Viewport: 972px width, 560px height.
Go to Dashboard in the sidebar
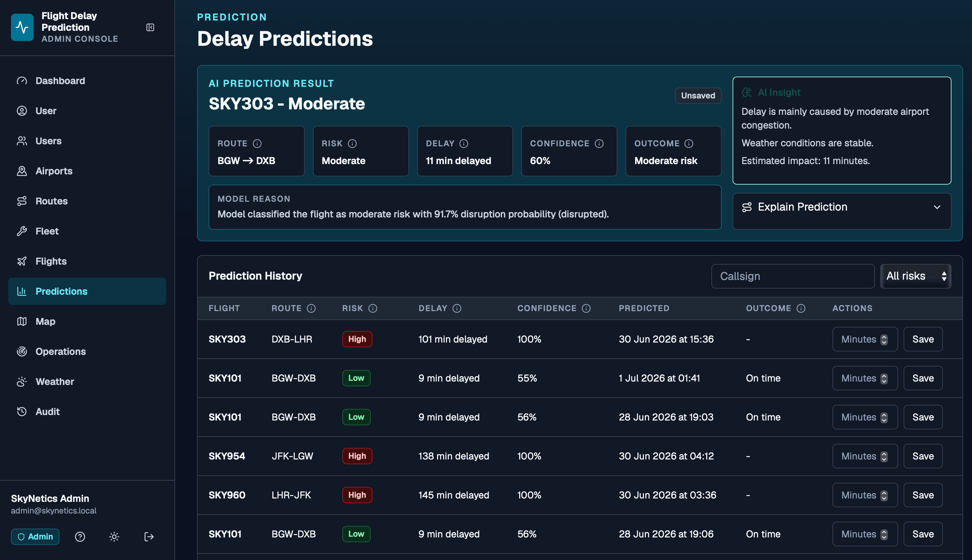87,81
